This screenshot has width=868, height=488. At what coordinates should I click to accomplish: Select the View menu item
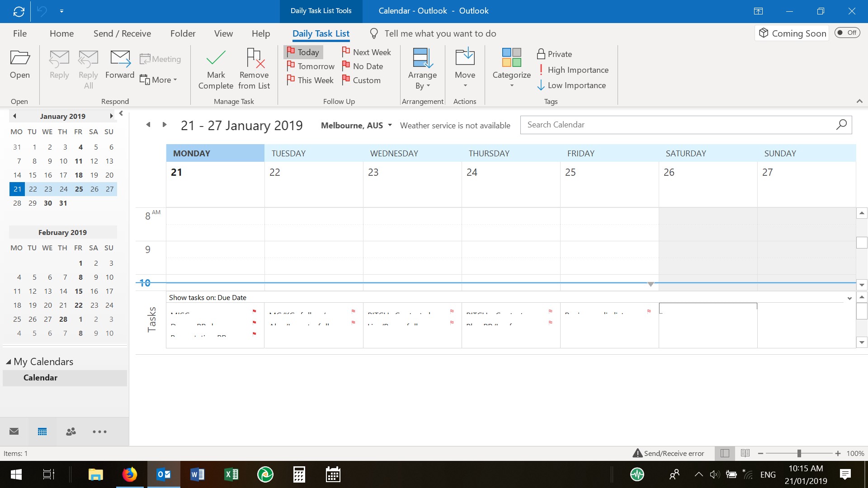[x=224, y=33]
